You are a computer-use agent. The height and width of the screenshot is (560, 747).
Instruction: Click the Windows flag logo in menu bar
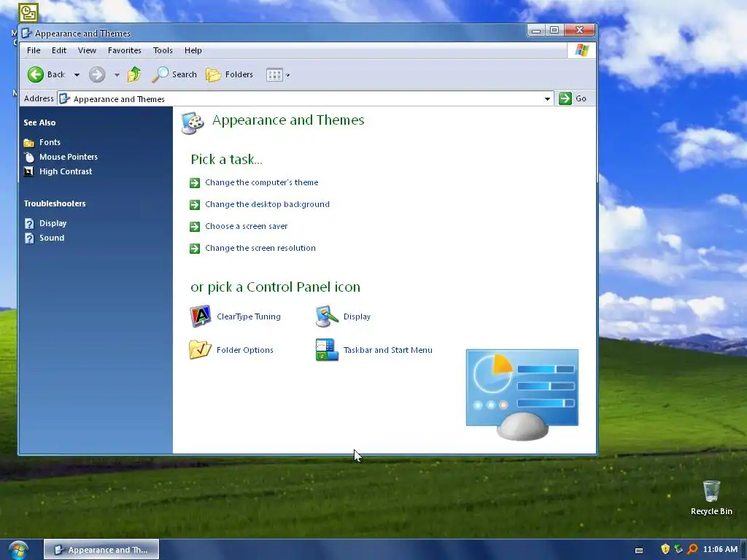[x=581, y=50]
